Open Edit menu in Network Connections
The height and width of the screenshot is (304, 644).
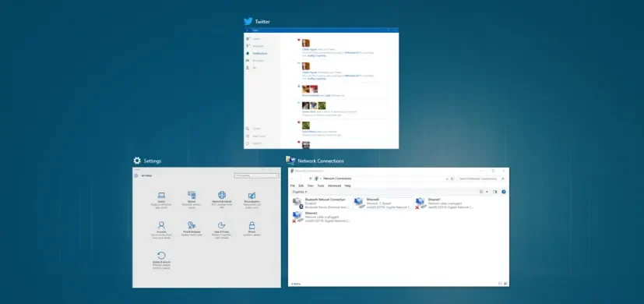[301, 186]
